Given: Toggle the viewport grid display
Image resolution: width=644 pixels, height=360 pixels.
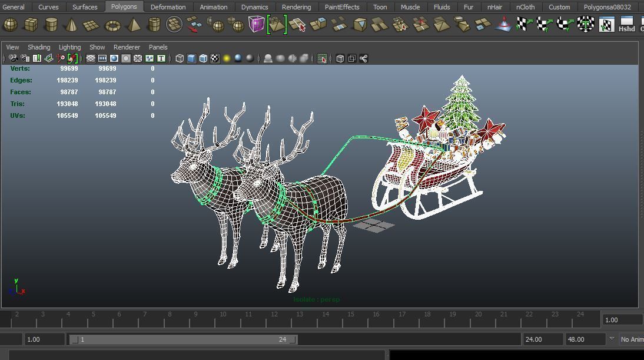Looking at the screenshot, I should coord(90,58).
